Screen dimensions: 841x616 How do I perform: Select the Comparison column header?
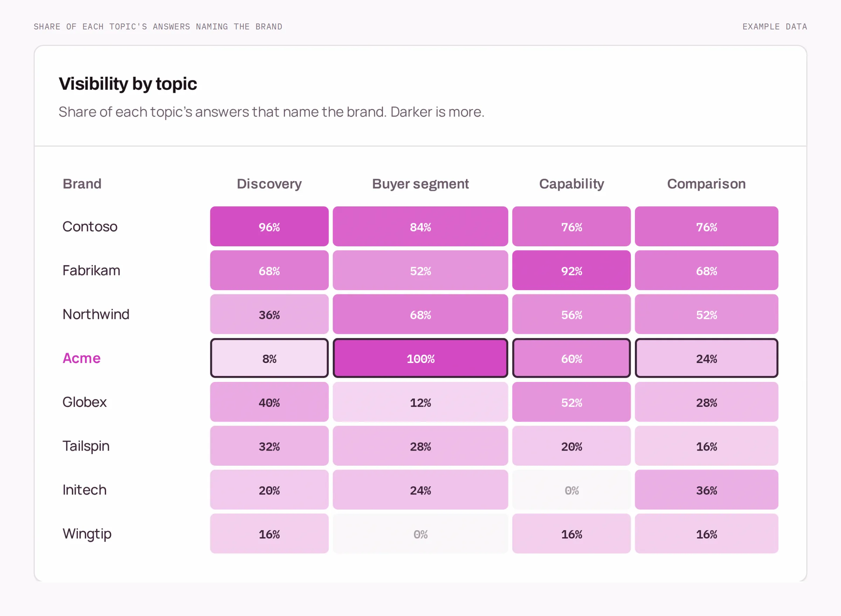click(706, 184)
